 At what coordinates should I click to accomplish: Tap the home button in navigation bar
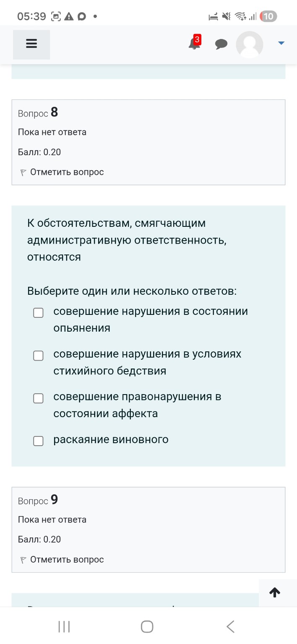[146, 626]
